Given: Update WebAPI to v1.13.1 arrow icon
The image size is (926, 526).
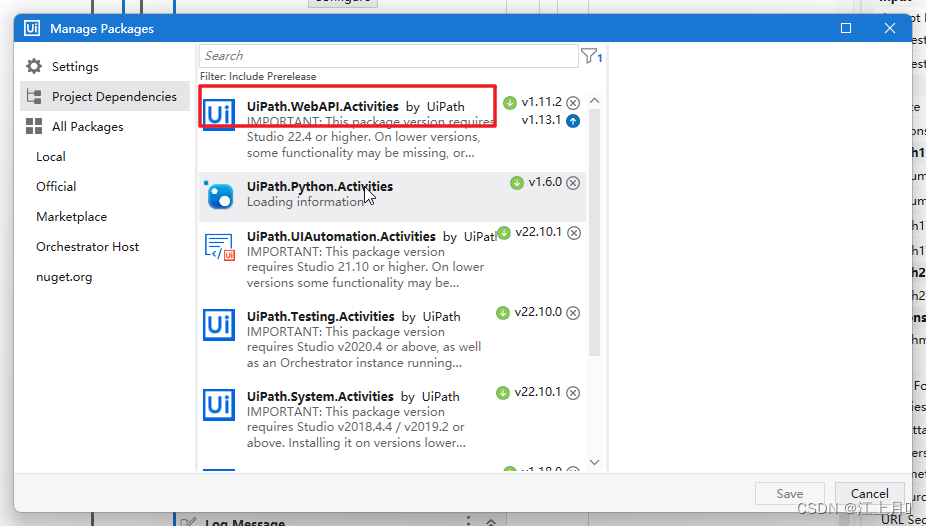Looking at the screenshot, I should coord(573,121).
